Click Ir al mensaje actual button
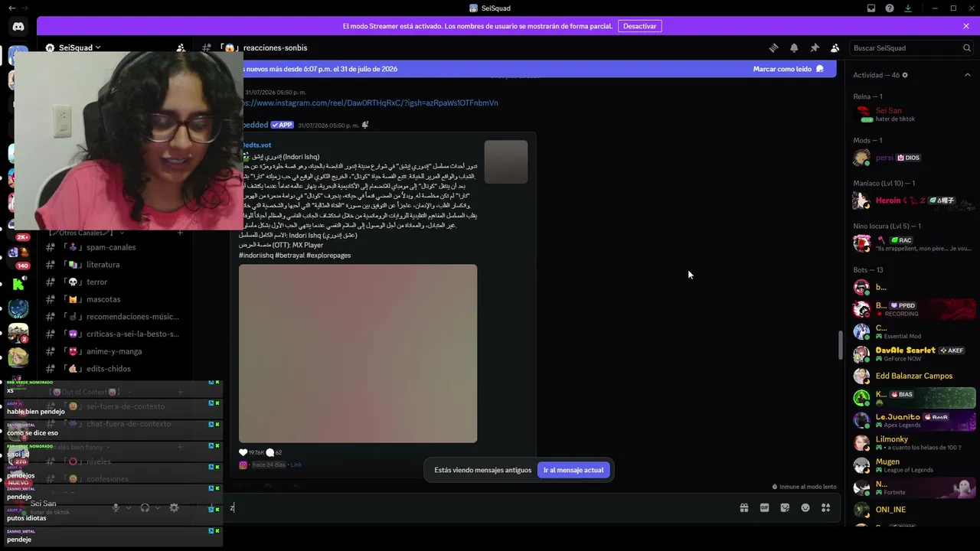Image resolution: width=980 pixels, height=551 pixels. click(x=573, y=470)
